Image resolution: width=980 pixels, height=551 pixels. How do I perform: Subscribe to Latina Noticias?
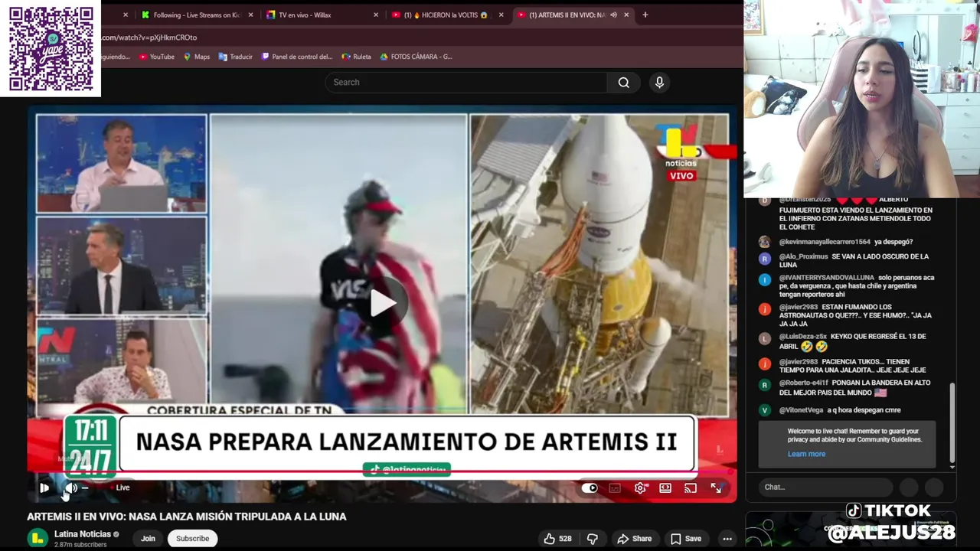(192, 539)
